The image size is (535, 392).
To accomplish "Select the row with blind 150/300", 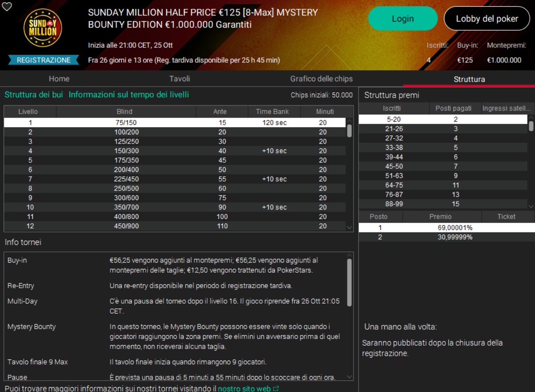I will [x=175, y=151].
